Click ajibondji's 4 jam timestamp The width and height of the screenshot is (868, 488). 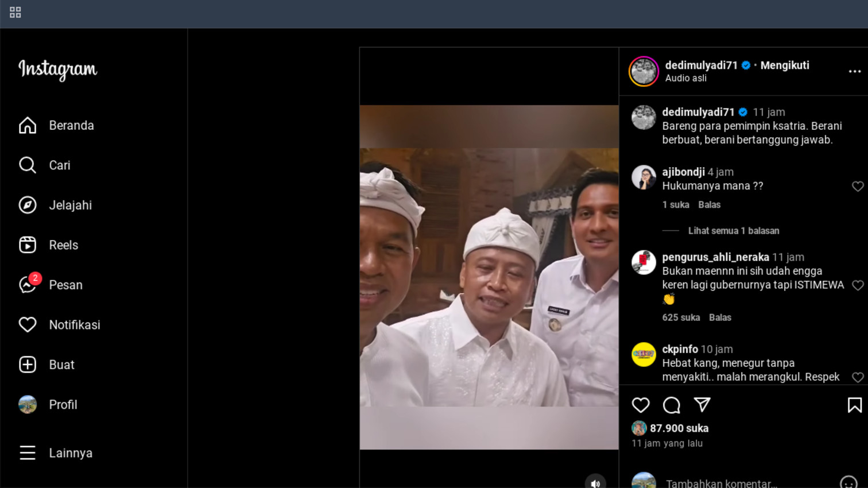[720, 172]
